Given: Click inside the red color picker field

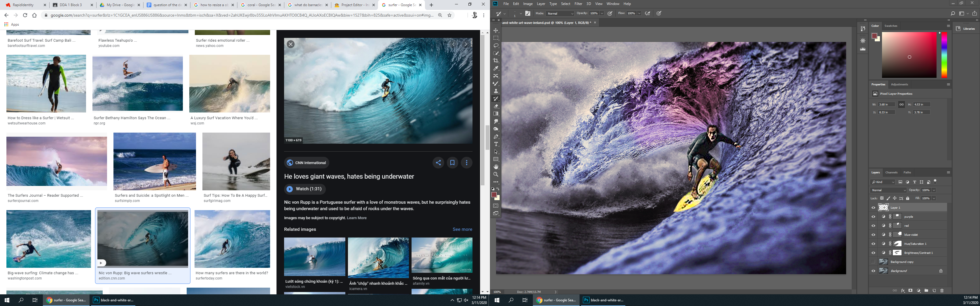Looking at the screenshot, I should 909,55.
